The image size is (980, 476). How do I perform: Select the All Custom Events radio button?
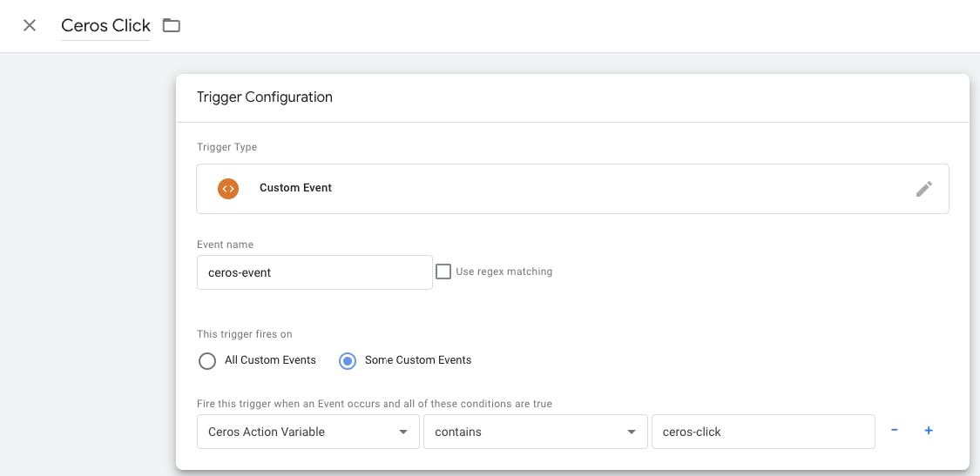(207, 360)
